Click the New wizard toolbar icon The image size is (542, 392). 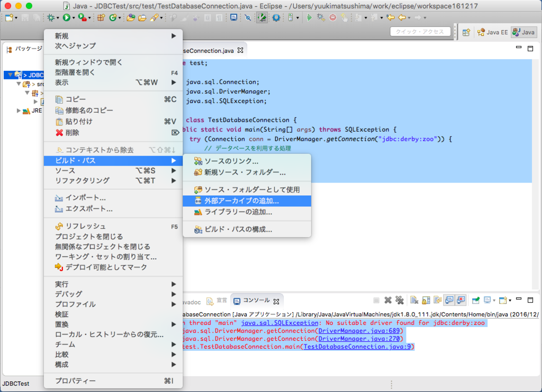click(x=8, y=17)
